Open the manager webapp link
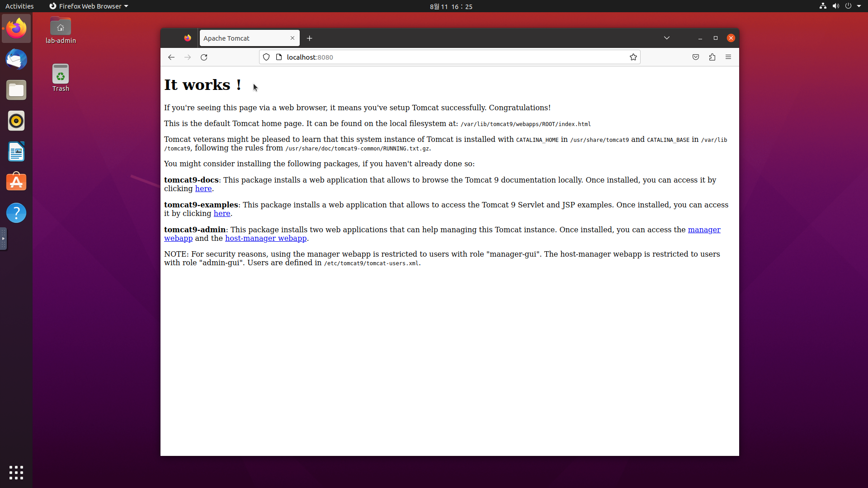 pyautogui.click(x=704, y=230)
